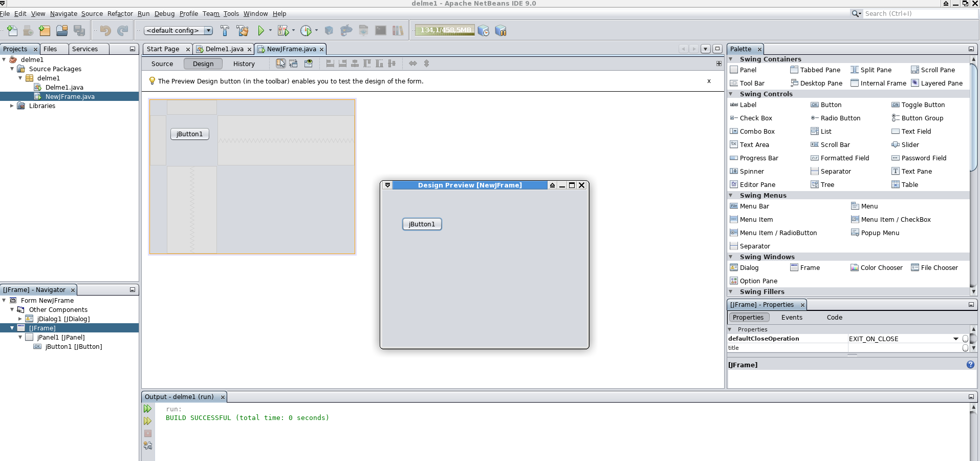Open the editor tabs list dropdown
Image resolution: width=980 pixels, height=461 pixels.
pyautogui.click(x=705, y=49)
